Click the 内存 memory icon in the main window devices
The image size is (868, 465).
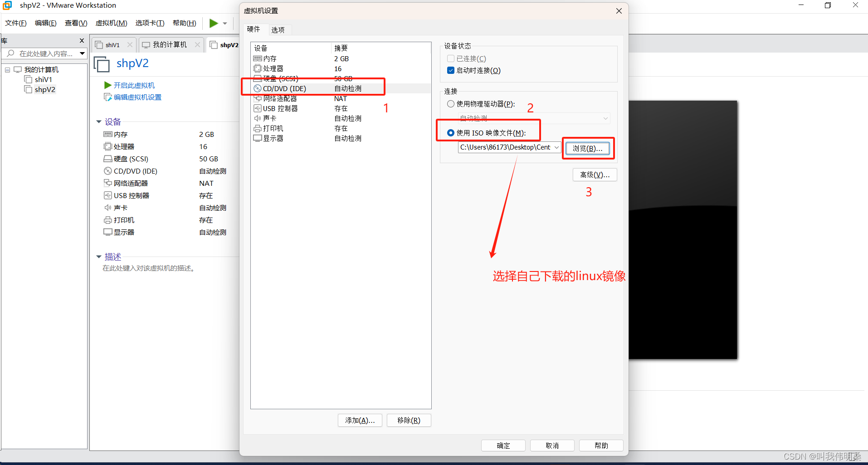108,134
